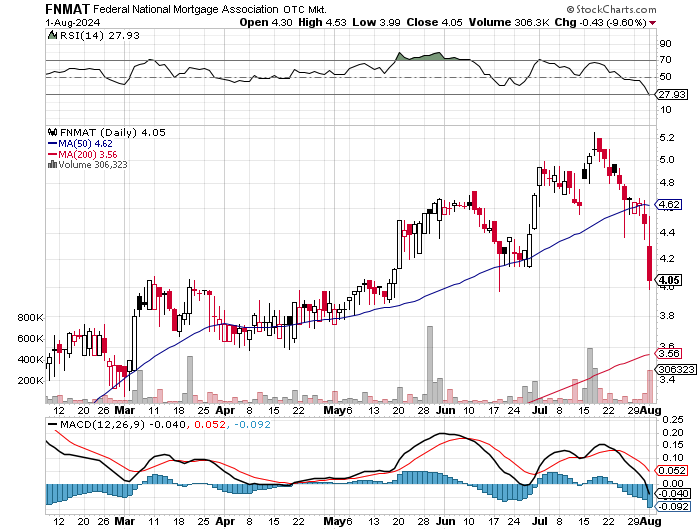Click the 800K volume axis label
The height and width of the screenshot is (530, 700).
[30, 318]
